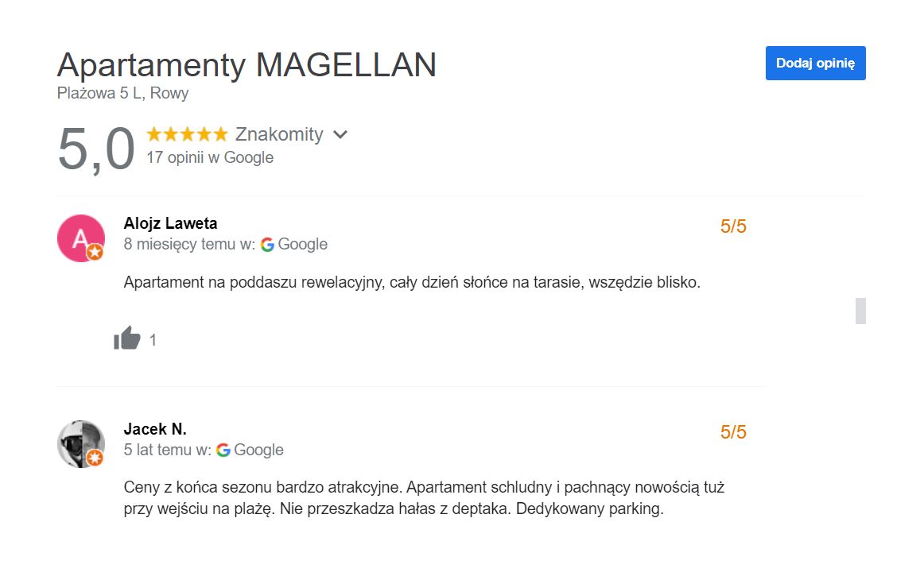Image resolution: width=924 pixels, height=580 pixels.
Task: Click the five gold stars rating
Action: (186, 134)
